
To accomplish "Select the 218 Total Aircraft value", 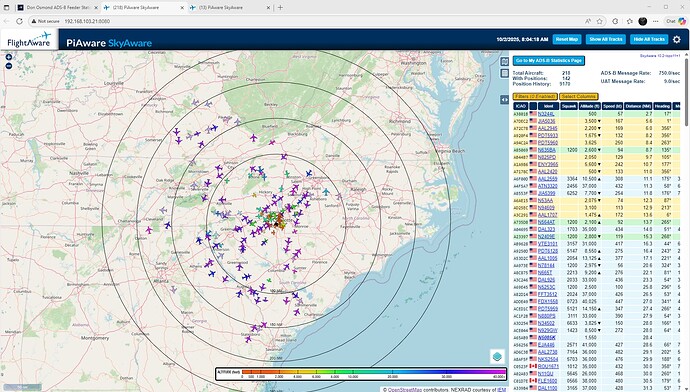I will (566, 73).
